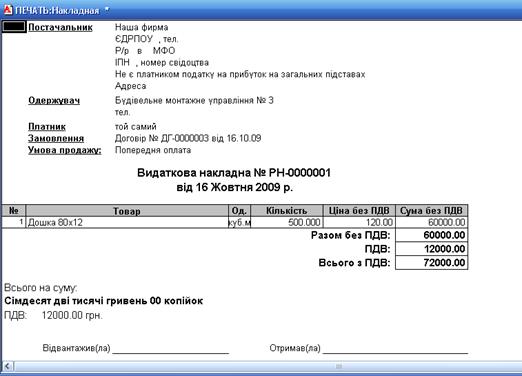The width and height of the screenshot is (522, 376).
Task: Click the Постачальник underlined label
Action: (60, 27)
